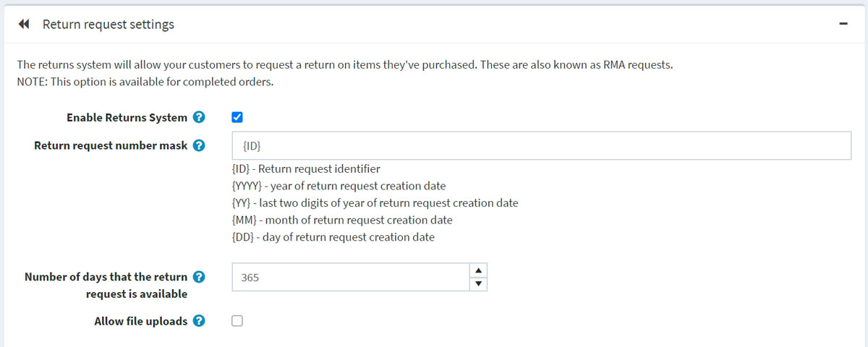Open help tooltip for Return request number mask
Viewport: 868px width, 347px height.
point(199,145)
